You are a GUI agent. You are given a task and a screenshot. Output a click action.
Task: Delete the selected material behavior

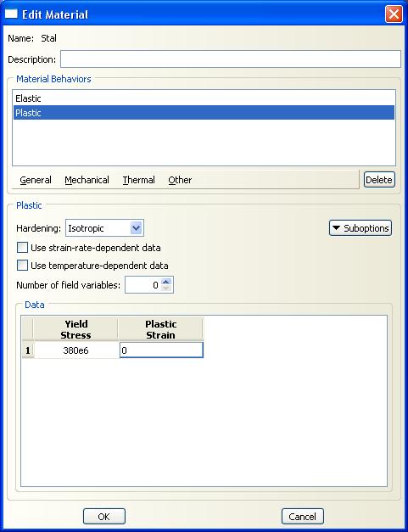point(379,180)
